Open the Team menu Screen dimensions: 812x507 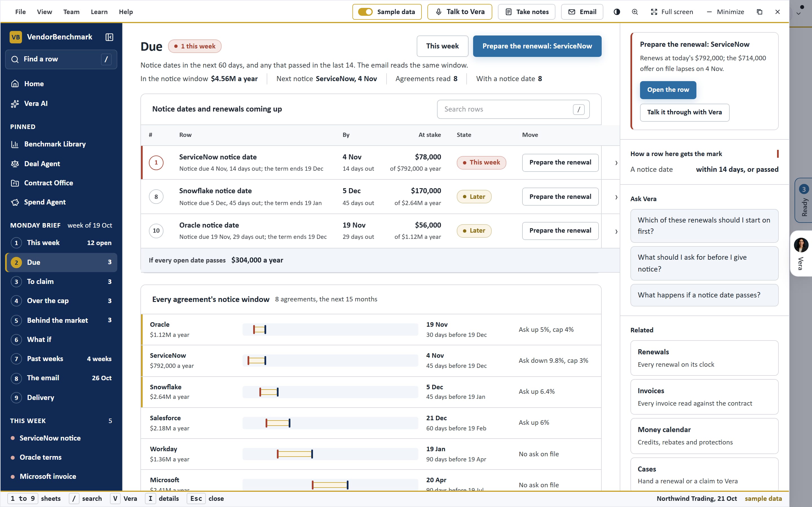[x=71, y=12]
